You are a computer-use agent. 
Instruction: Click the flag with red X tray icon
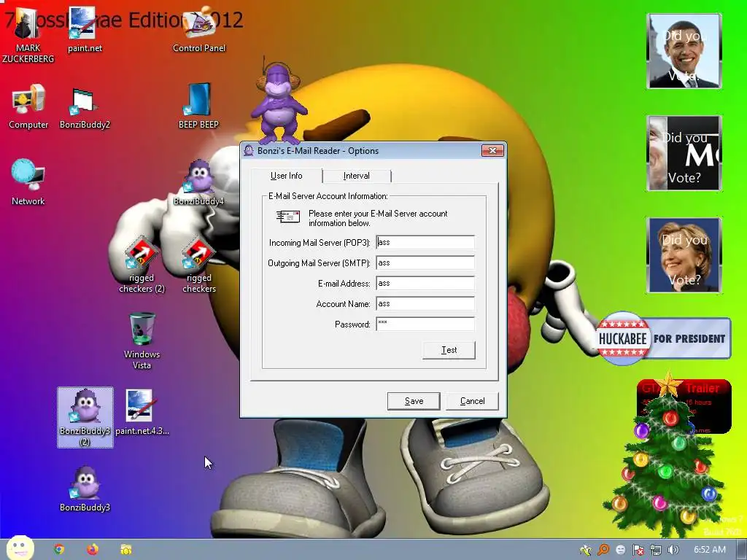click(x=638, y=550)
